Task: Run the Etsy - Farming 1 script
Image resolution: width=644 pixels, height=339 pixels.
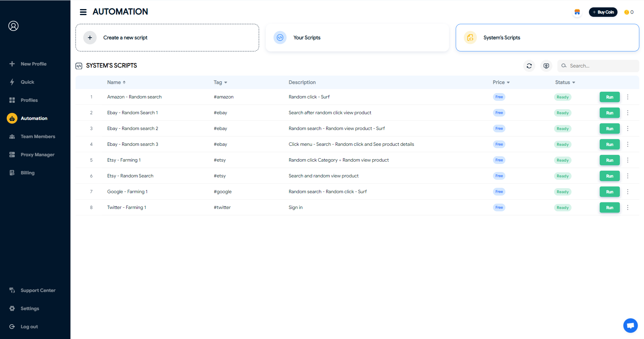Action: click(610, 160)
